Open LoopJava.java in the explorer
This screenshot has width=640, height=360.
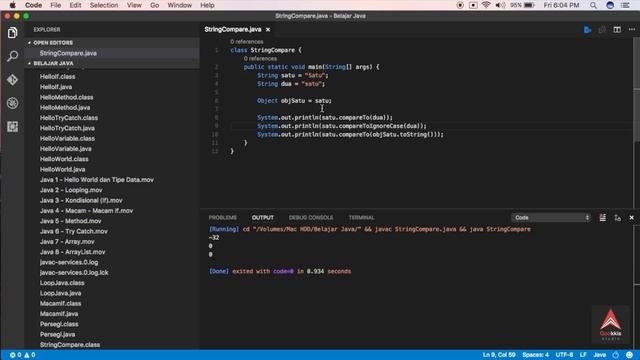(x=60, y=293)
